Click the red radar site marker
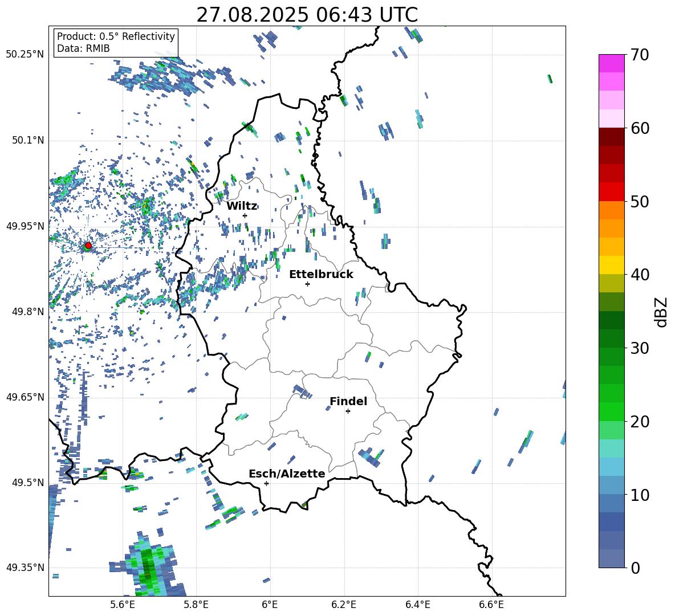This screenshot has width=675, height=616. click(x=88, y=246)
